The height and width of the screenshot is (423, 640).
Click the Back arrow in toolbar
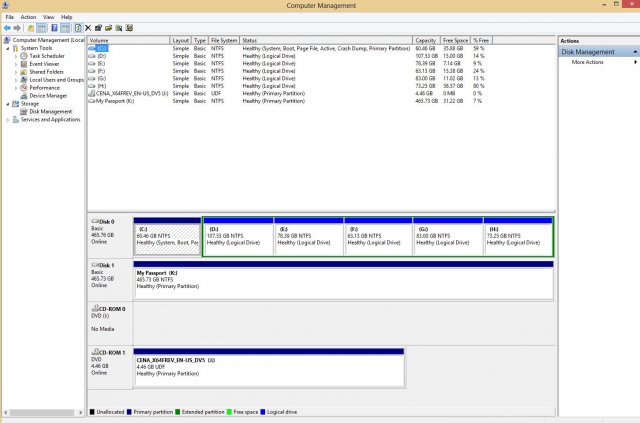click(x=6, y=27)
